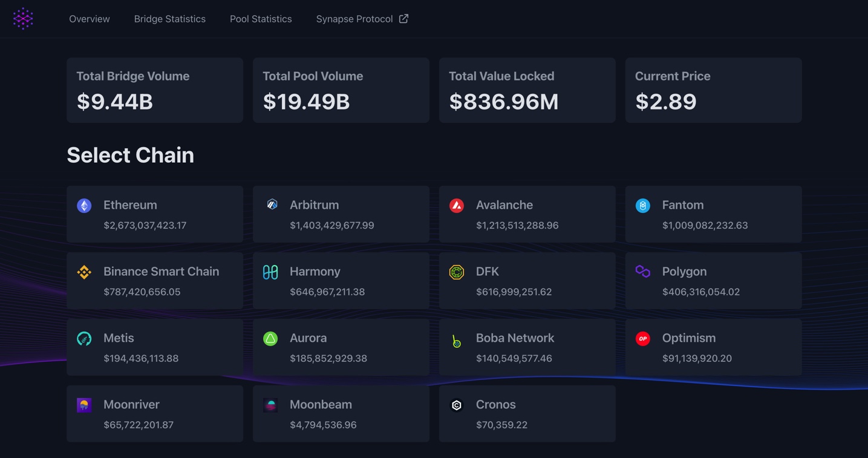Go to Bridge Statistics

pos(170,19)
